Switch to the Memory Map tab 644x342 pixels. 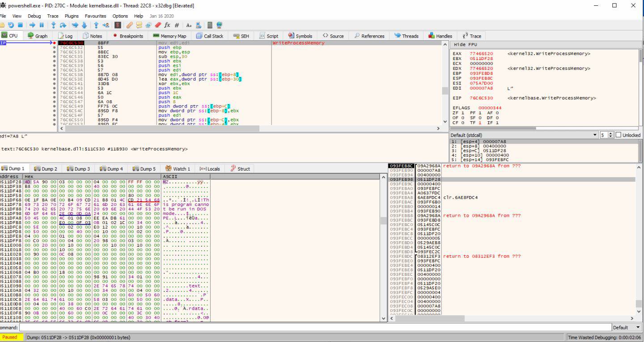169,36
